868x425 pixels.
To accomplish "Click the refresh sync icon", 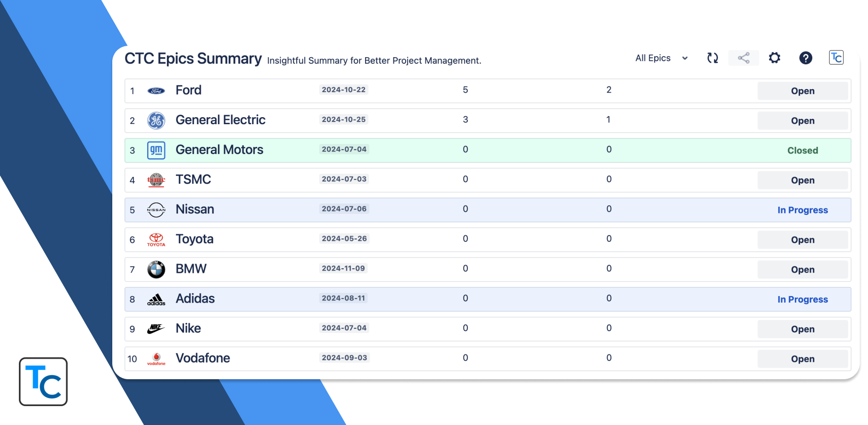I will (712, 58).
